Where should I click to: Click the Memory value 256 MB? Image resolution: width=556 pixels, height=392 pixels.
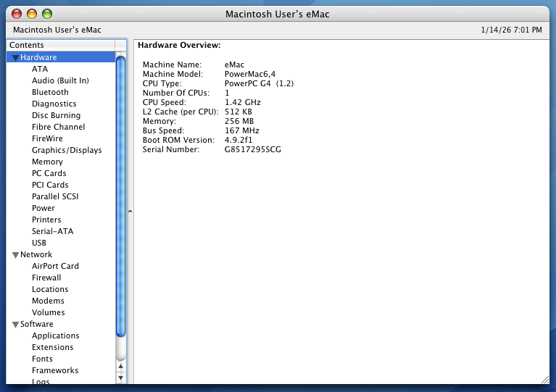pyautogui.click(x=239, y=121)
